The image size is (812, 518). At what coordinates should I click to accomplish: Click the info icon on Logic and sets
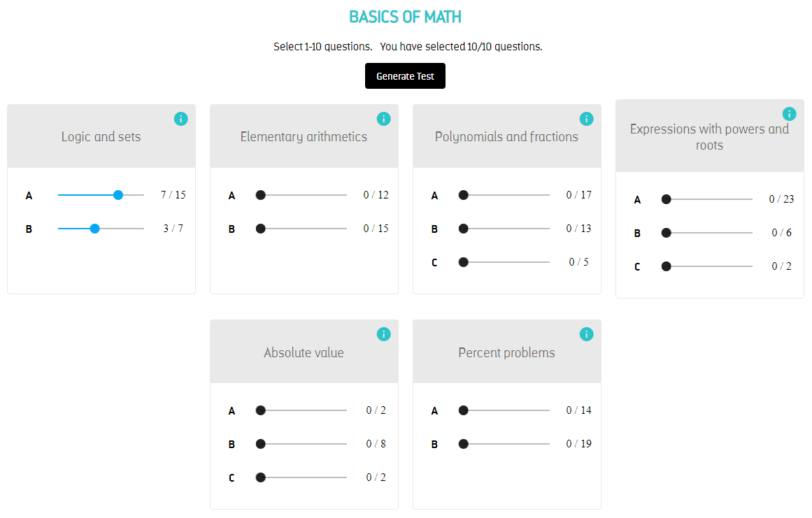coord(180,119)
